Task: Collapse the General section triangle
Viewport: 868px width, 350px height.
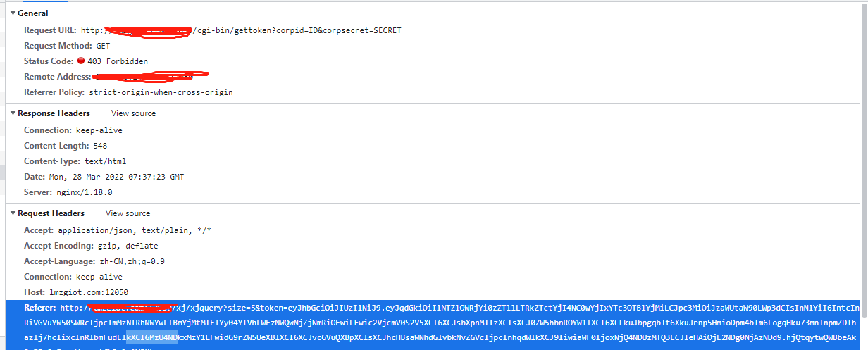Action: point(13,13)
